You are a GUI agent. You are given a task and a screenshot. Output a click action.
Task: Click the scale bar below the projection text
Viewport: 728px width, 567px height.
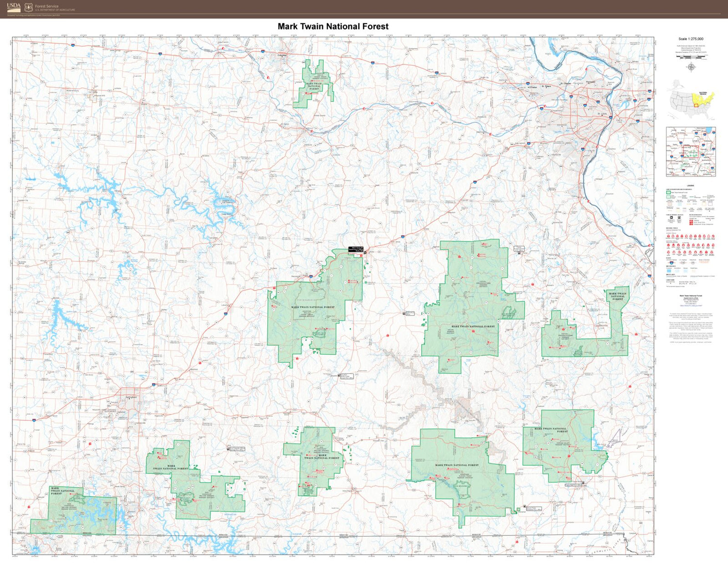(x=691, y=57)
